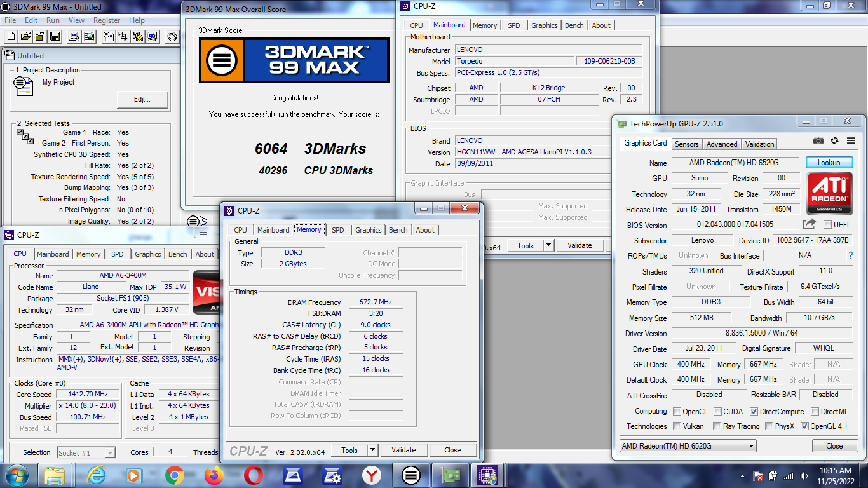
Task: Click Validate in CPU-Z Timings window
Action: (x=403, y=450)
